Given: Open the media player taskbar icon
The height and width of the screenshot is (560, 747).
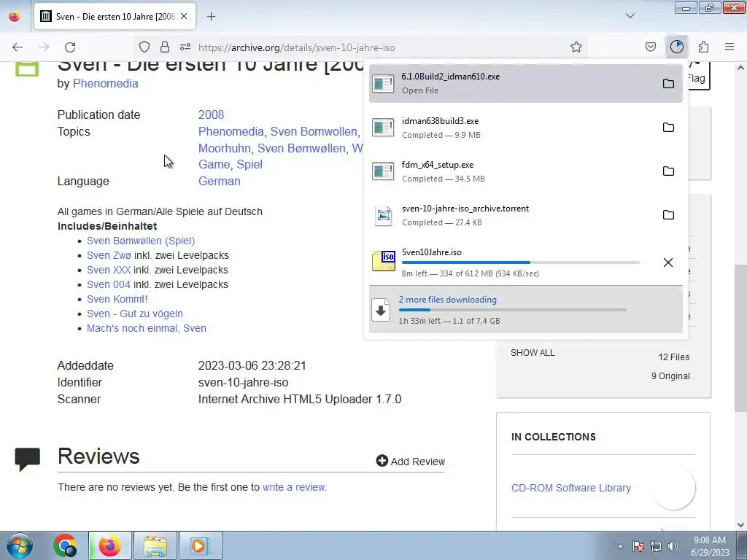Looking at the screenshot, I should coord(200,545).
